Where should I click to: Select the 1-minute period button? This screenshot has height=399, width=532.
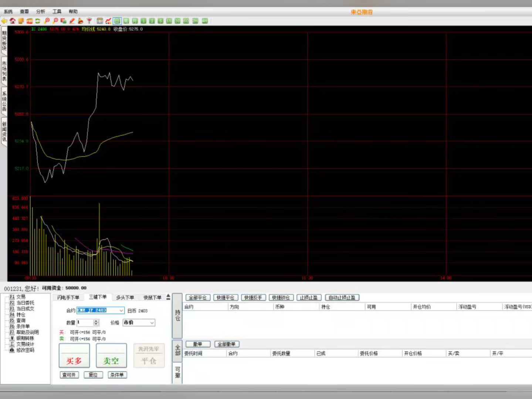tap(143, 21)
